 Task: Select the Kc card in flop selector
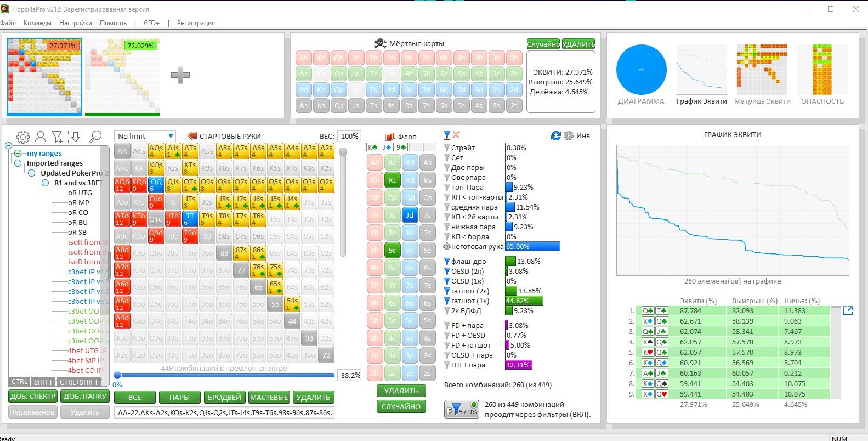click(393, 180)
